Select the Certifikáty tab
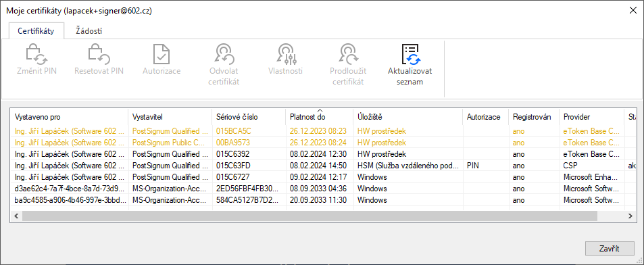The width and height of the screenshot is (644, 265). click(36, 31)
